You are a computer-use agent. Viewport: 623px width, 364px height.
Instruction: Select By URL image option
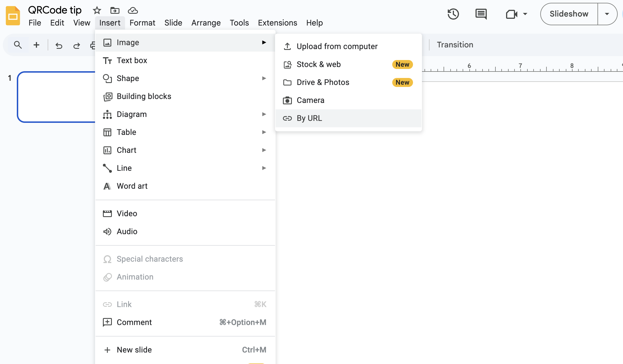click(309, 118)
